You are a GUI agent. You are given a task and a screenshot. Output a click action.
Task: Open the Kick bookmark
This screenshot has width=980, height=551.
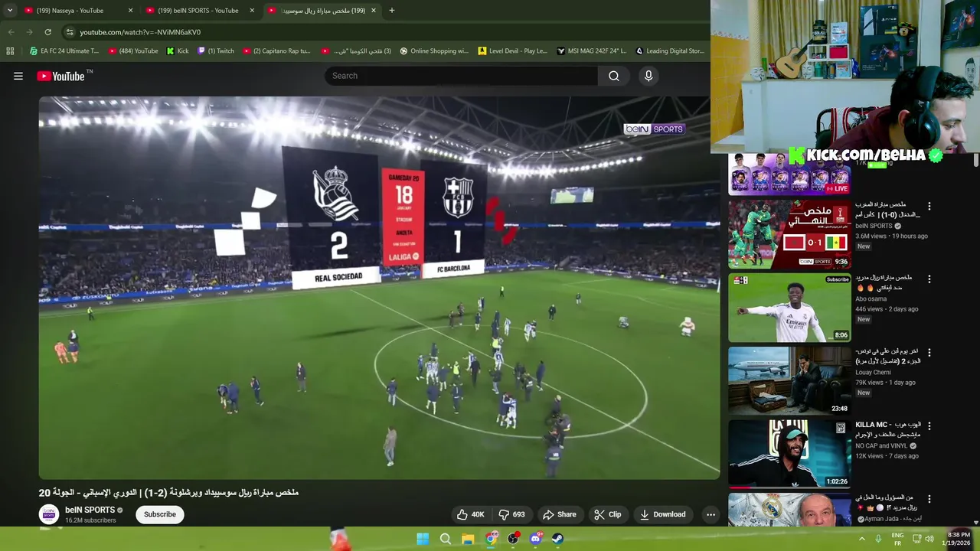coord(178,51)
